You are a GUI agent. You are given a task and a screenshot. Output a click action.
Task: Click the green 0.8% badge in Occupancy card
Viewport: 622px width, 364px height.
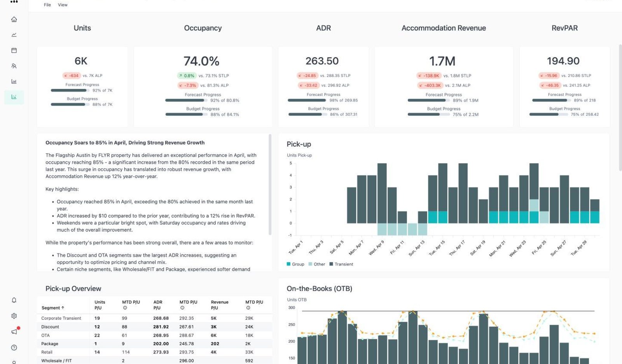pos(187,76)
